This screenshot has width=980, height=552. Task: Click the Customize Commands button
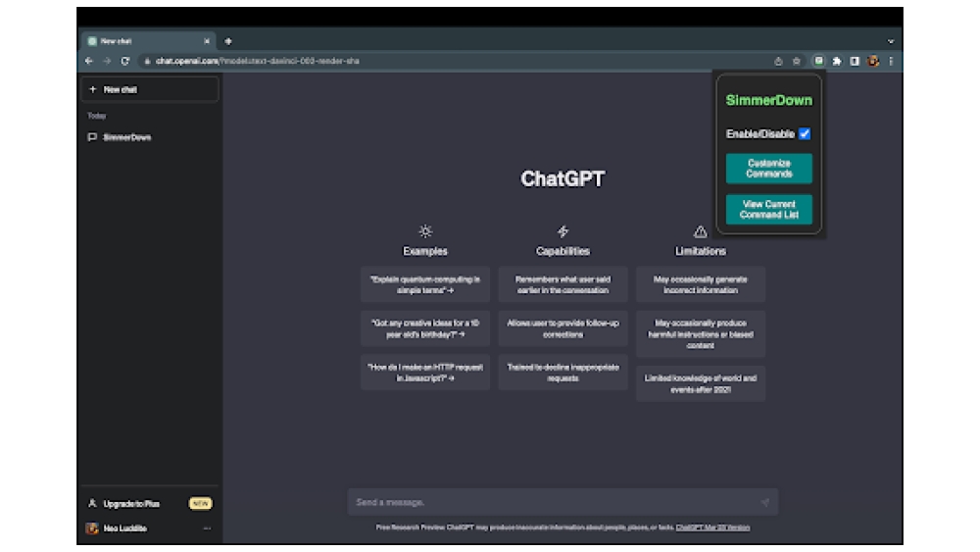pos(768,169)
